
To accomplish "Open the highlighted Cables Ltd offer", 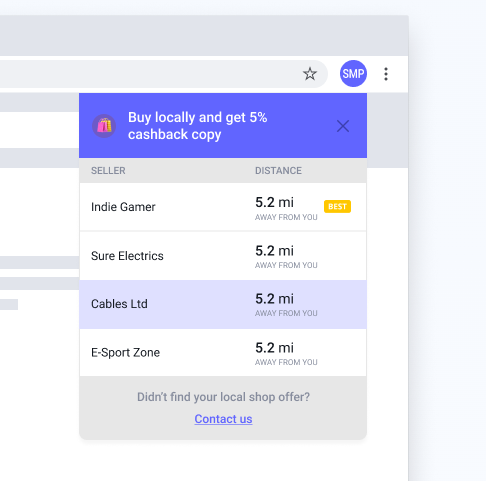I will [223, 304].
